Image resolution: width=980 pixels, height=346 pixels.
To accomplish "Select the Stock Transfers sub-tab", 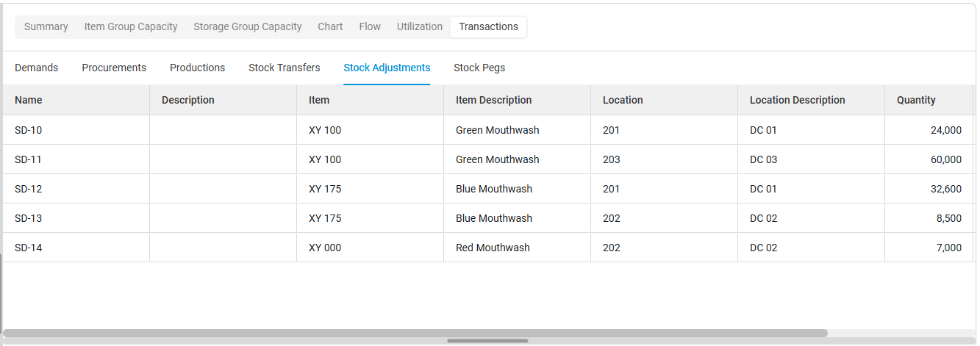I will point(285,68).
